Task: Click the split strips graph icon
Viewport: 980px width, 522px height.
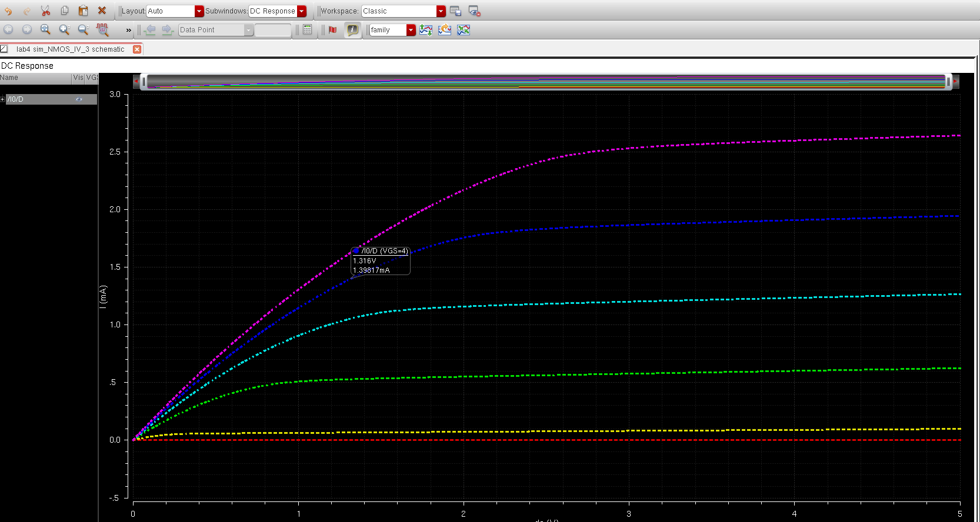Action: (426, 29)
